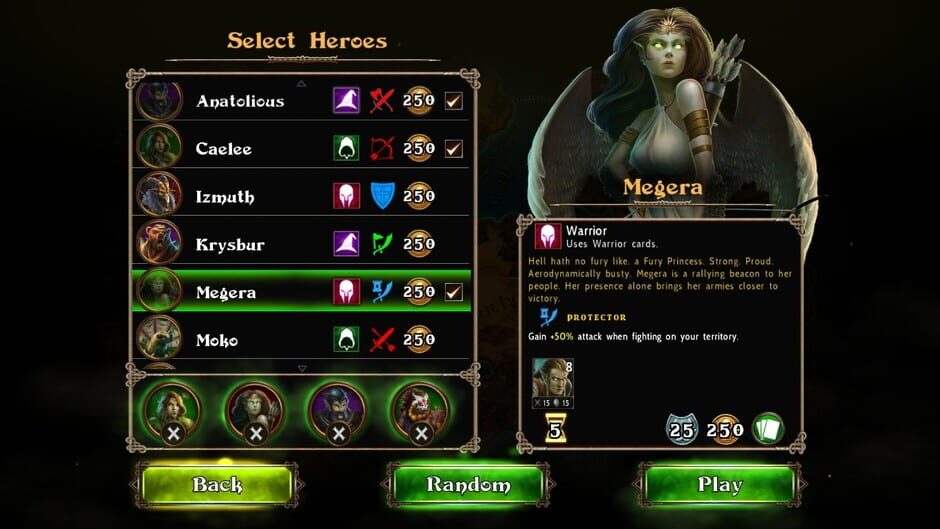
Task: Click Krysbur's green flag ability icon
Action: pos(382,244)
